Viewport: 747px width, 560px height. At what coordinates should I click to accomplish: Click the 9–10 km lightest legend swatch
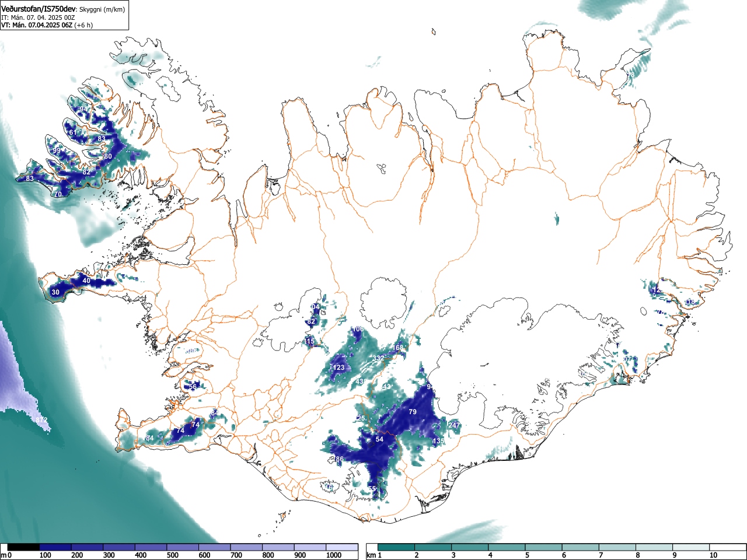click(x=692, y=547)
